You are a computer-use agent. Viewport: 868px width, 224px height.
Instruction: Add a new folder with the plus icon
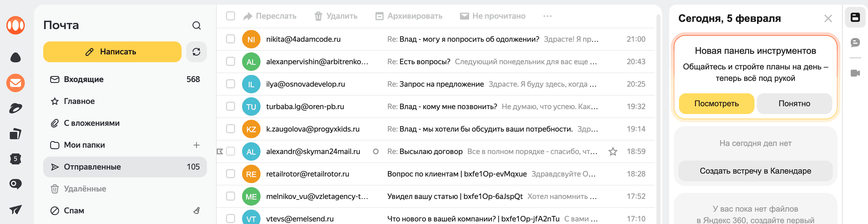point(197,145)
